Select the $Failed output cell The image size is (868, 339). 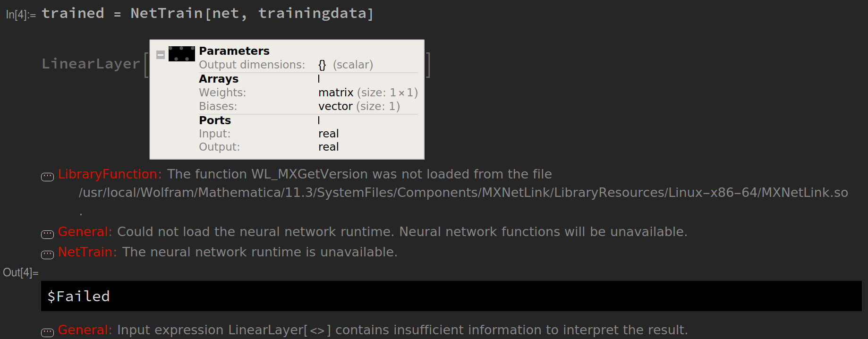451,296
